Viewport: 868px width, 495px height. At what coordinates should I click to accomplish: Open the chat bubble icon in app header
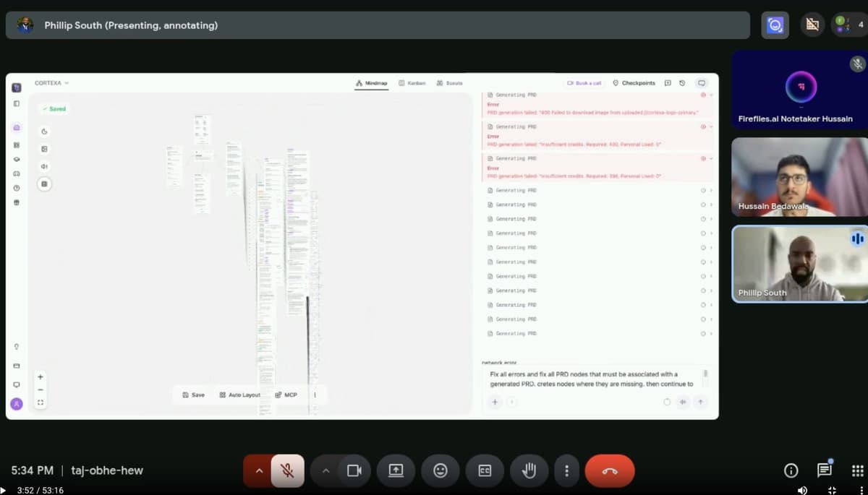(x=702, y=83)
